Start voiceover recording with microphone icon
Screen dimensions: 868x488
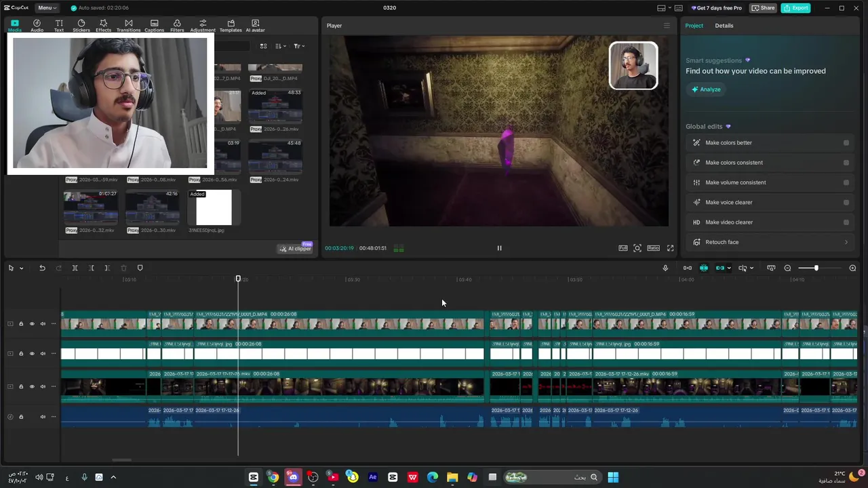665,268
